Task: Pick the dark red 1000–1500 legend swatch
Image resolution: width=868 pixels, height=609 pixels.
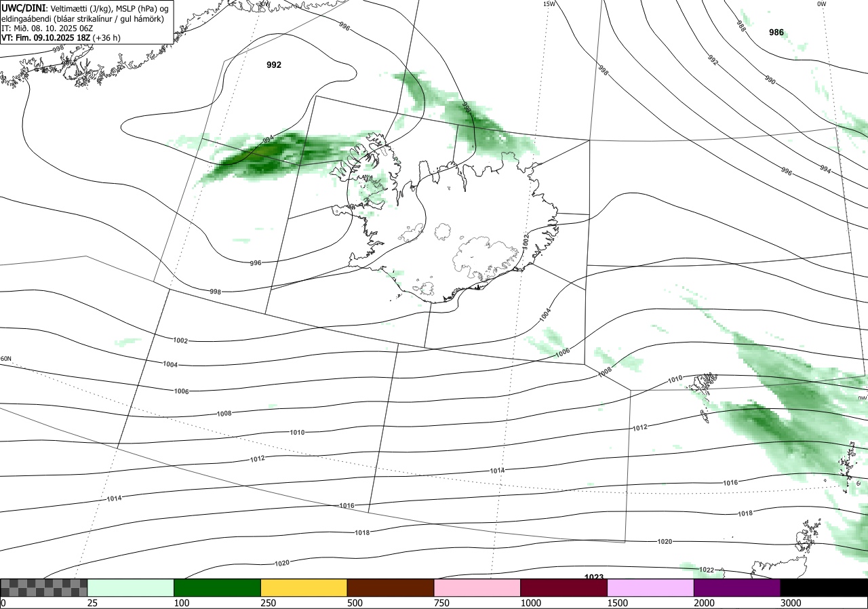Action: coord(564,587)
